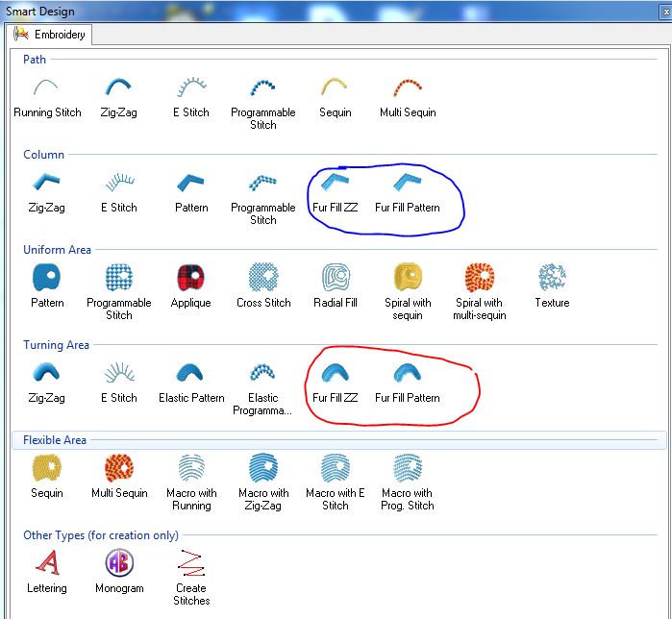Choose Turning Area Fur Fill ZZ icon
Viewport: 672px width, 619px height.
coord(335,372)
